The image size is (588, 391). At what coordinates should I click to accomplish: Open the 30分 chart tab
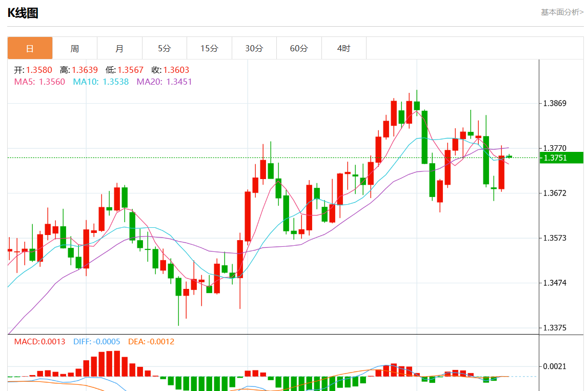(254, 48)
